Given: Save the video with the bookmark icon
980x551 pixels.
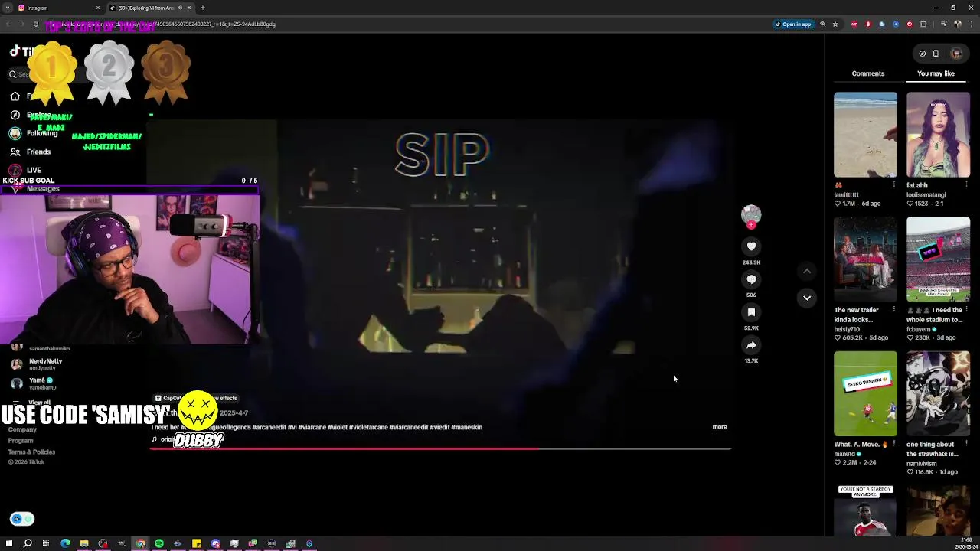Looking at the screenshot, I should [x=751, y=312].
